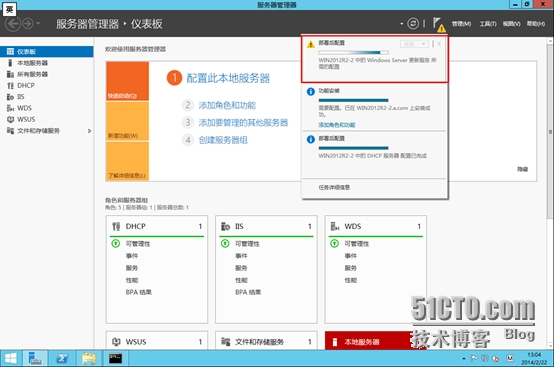Open the notifications flag with warning
Screen dimensions: 554x367
438,24
